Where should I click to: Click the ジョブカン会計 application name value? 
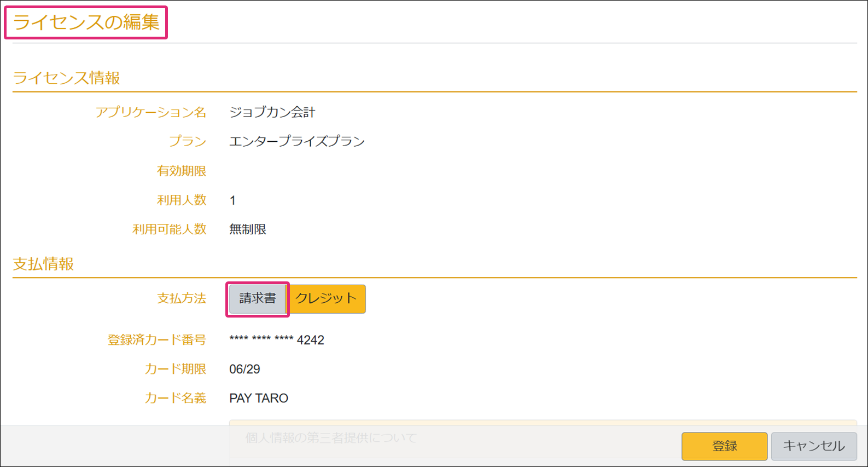click(x=272, y=112)
